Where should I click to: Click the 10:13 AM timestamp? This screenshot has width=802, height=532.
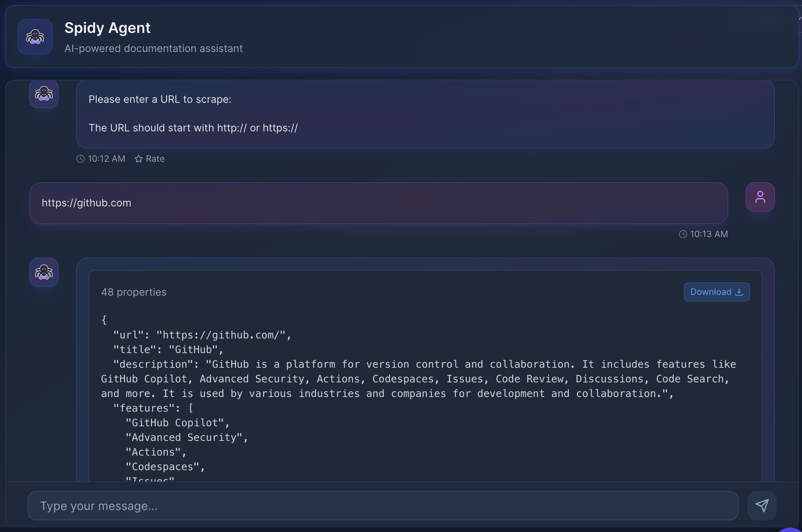709,234
